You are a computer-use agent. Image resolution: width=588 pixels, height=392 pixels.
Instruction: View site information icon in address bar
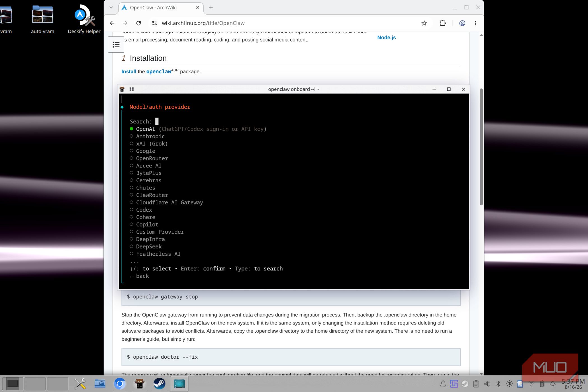(154, 23)
